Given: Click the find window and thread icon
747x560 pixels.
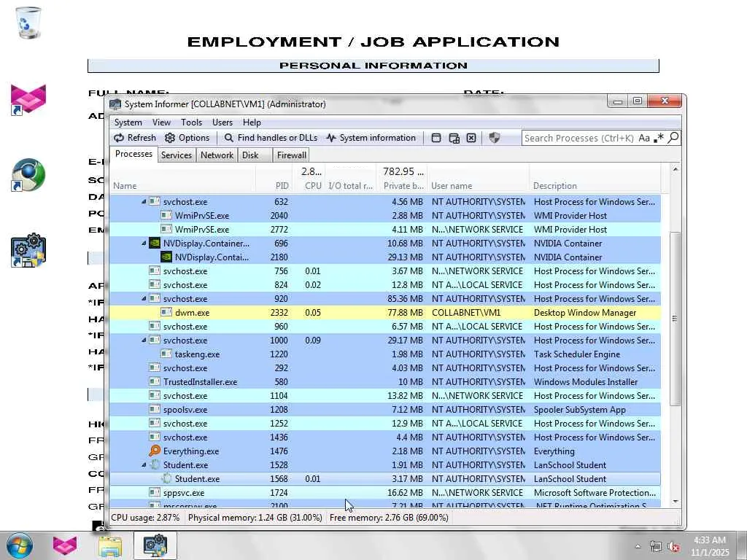Looking at the screenshot, I should [454, 138].
